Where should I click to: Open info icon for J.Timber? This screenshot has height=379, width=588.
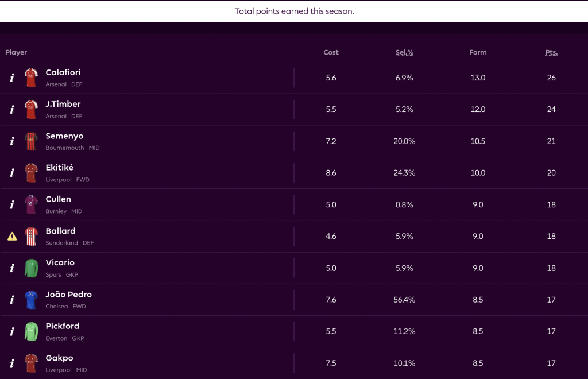point(12,110)
